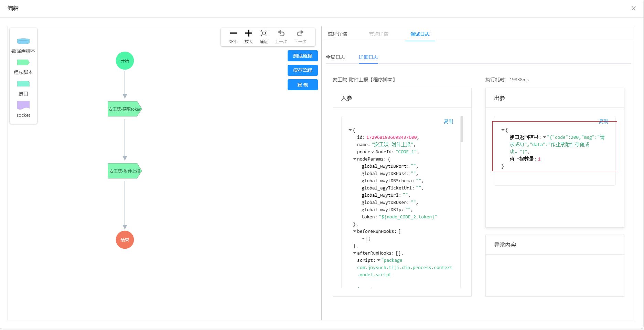This screenshot has height=330, width=644.
Task: Select the 安工院-附件上报 flow node
Action: pos(125,171)
